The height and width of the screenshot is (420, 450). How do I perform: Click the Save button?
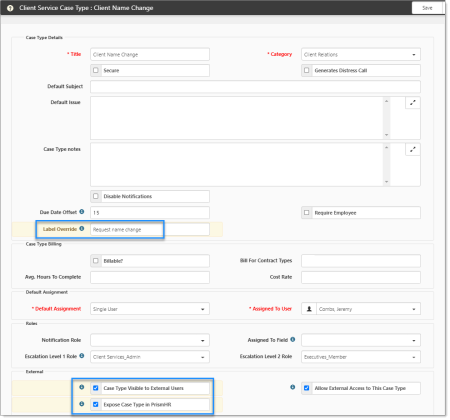(427, 8)
